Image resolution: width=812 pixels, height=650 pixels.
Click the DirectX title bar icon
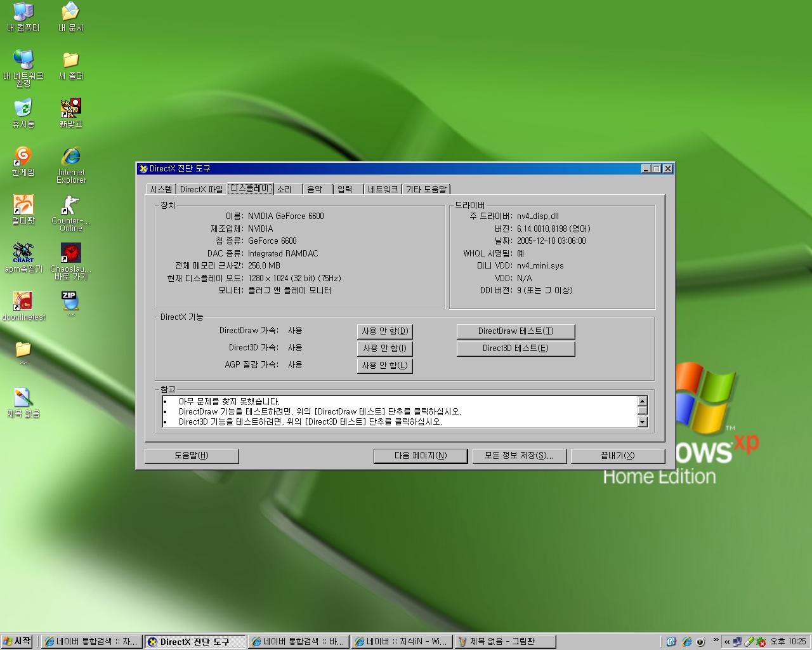[143, 169]
